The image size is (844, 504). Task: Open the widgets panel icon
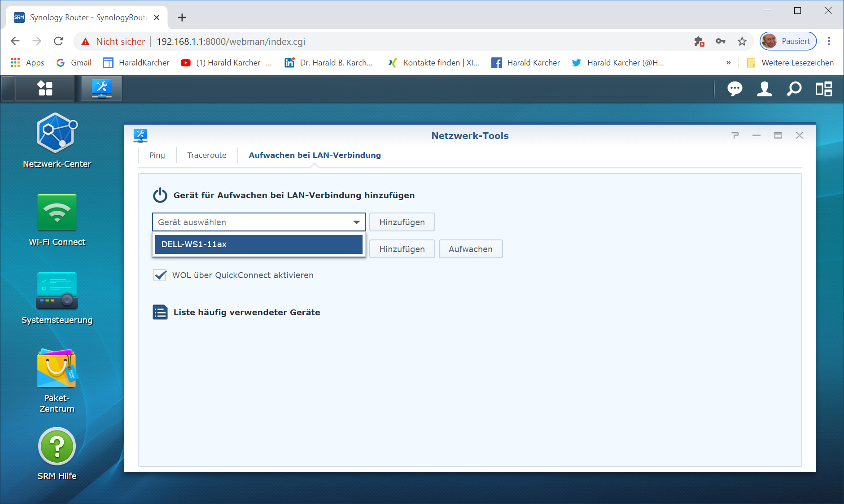pos(823,89)
